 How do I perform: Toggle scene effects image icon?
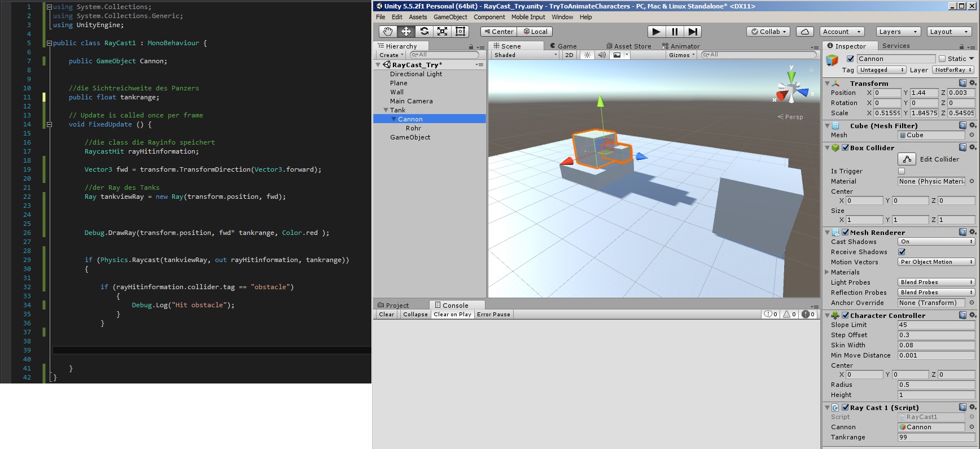click(617, 55)
